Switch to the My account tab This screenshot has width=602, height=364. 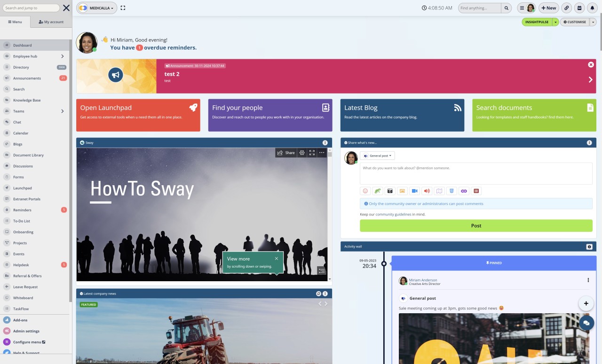click(50, 21)
